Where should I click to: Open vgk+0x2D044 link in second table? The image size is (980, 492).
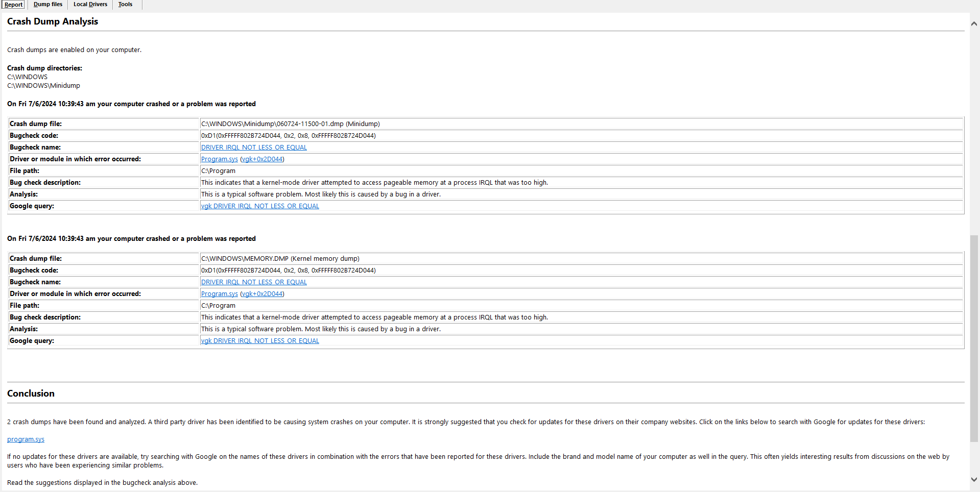tap(262, 294)
